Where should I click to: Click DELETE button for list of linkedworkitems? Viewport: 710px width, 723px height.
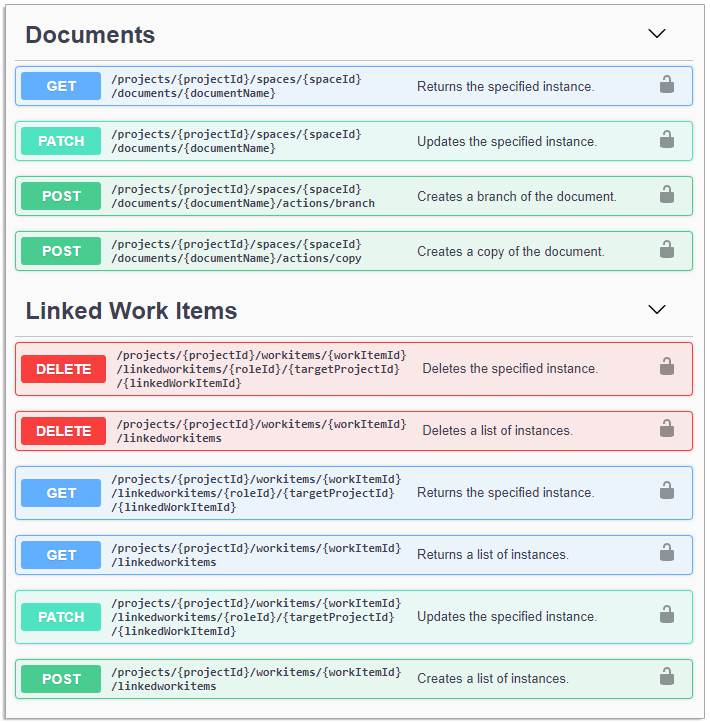point(64,431)
